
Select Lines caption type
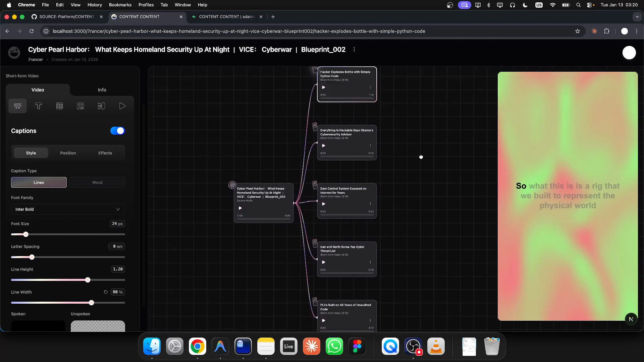tap(39, 182)
